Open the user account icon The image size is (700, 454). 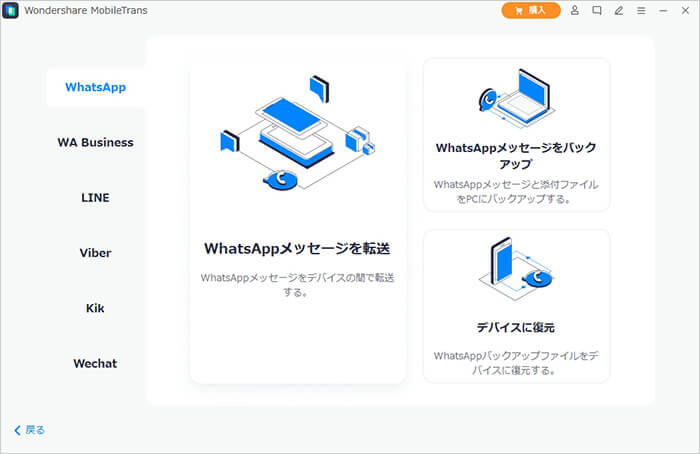point(575,11)
